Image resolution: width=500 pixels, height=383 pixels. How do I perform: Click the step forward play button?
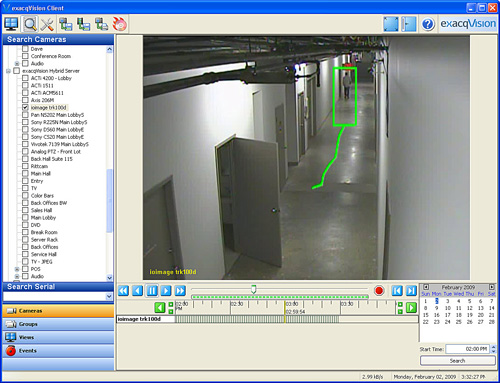click(x=166, y=291)
